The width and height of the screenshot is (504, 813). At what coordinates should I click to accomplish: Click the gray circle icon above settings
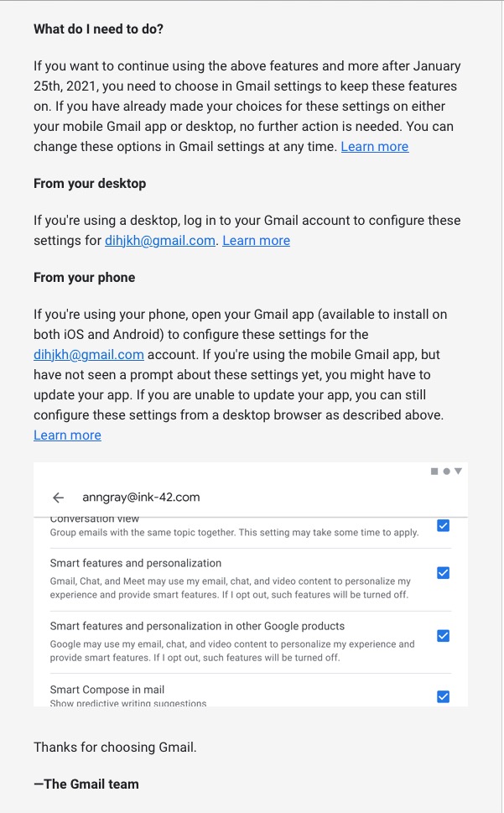point(446,472)
